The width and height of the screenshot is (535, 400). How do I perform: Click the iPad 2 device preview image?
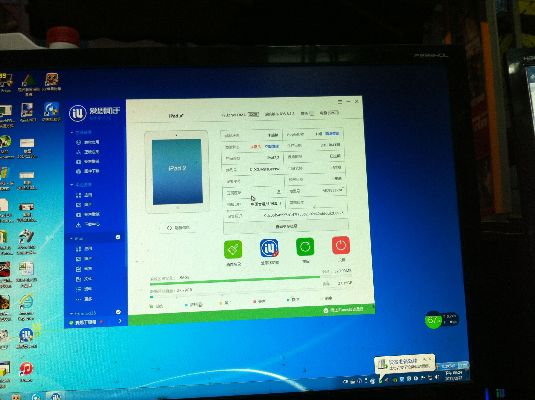(x=177, y=171)
